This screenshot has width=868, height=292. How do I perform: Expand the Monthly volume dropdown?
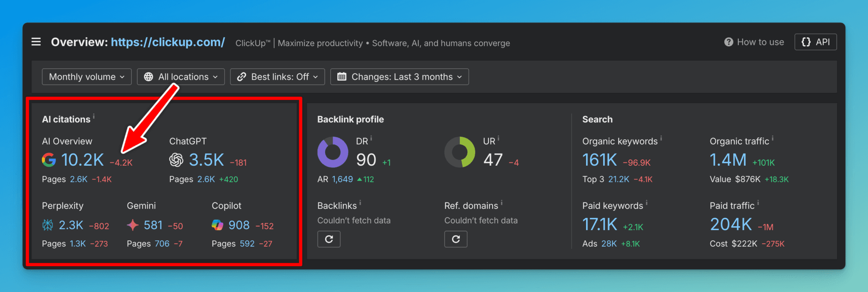coord(87,77)
